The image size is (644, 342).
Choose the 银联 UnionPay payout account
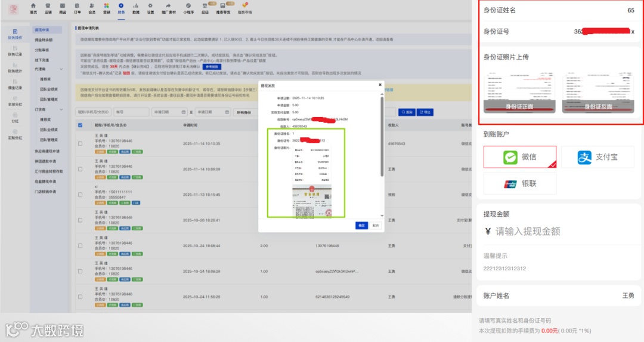(520, 183)
